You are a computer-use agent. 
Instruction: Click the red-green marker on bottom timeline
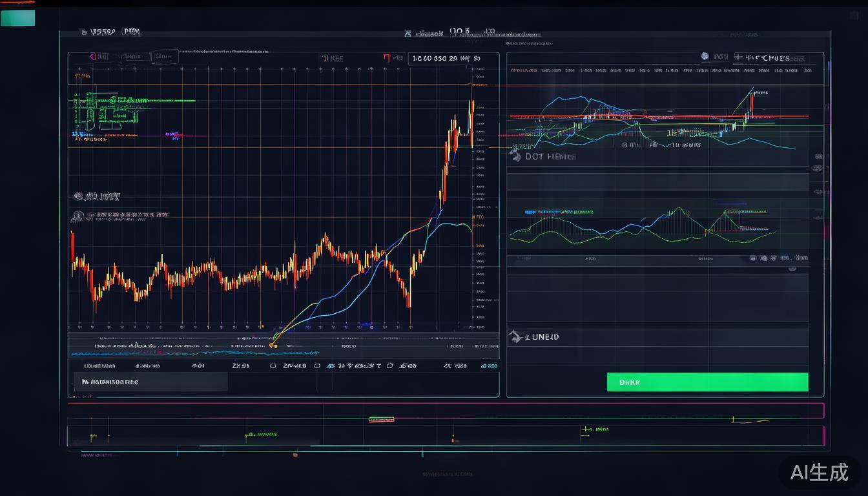381,420
